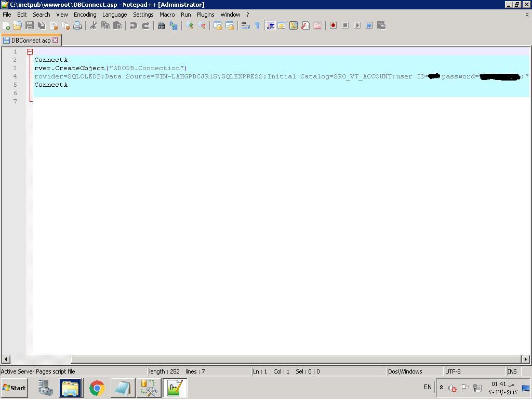
Task: Save the current file via toolbar
Action: (x=30, y=25)
